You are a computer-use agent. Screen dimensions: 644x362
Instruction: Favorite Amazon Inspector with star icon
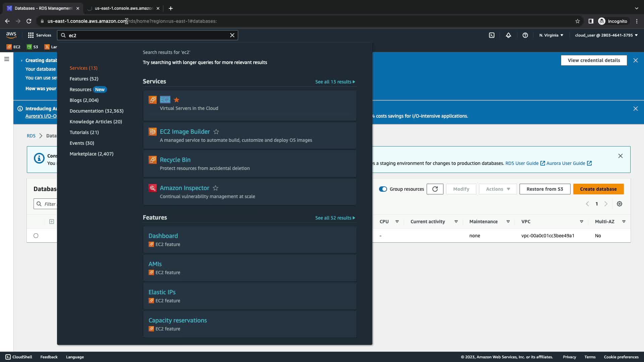click(x=216, y=188)
